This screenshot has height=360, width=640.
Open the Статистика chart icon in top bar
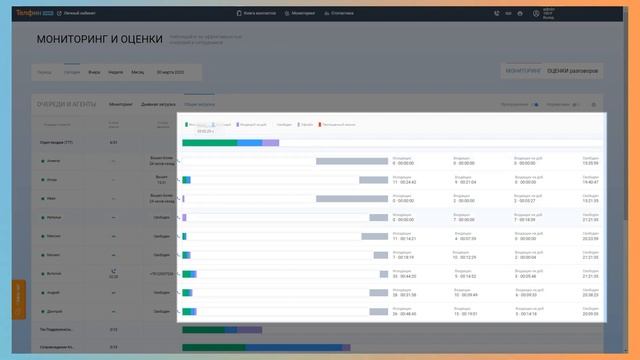coord(327,13)
